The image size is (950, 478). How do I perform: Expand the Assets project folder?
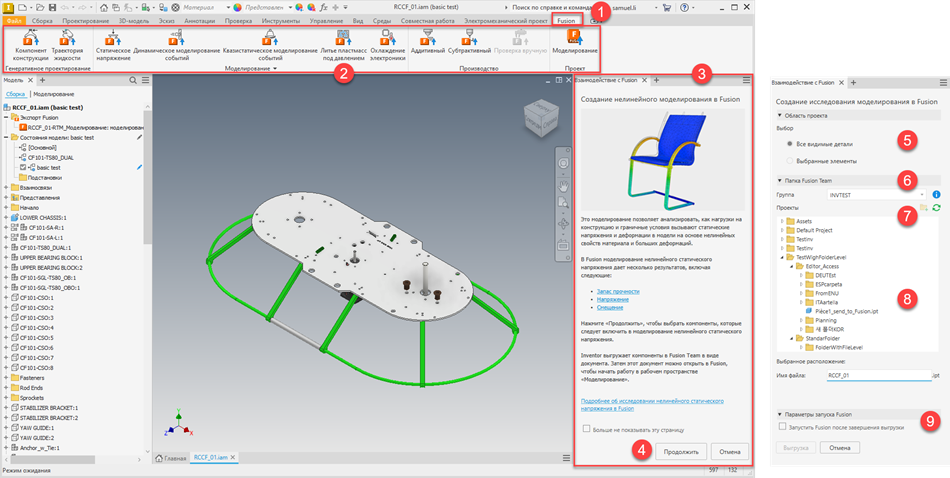(782, 221)
